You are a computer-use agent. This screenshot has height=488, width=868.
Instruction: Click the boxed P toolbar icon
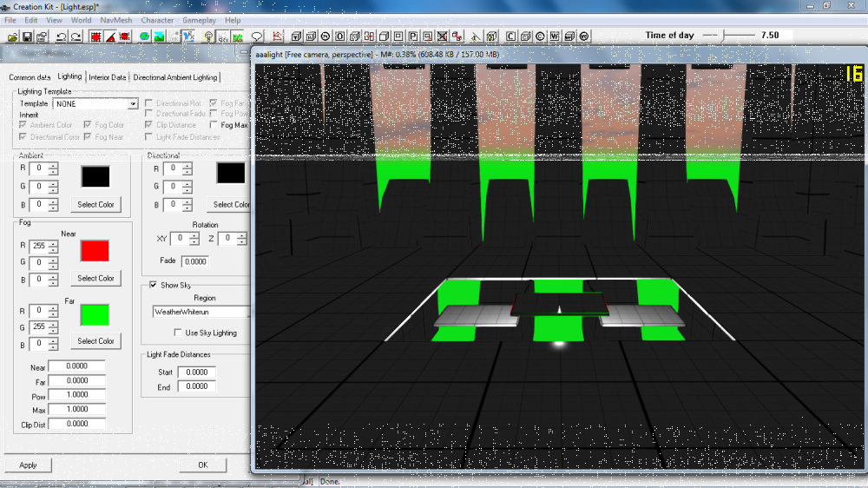click(413, 36)
